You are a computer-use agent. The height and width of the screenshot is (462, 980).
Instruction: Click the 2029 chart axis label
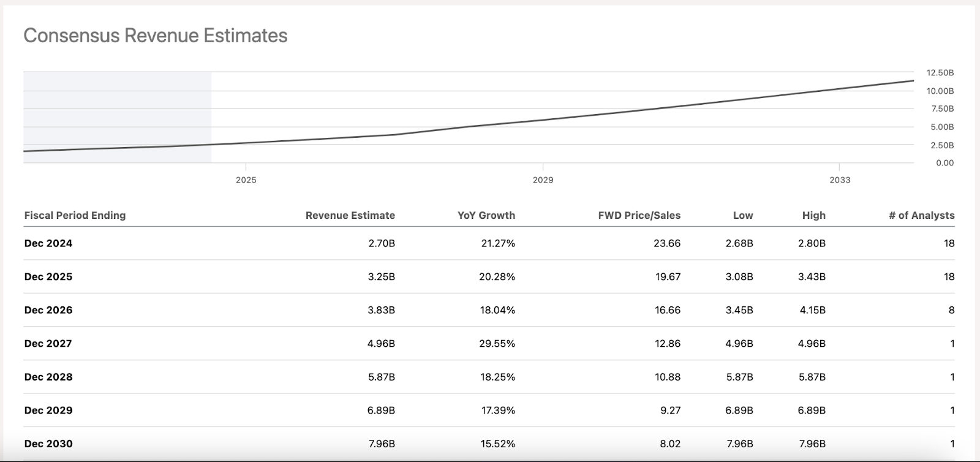pyautogui.click(x=543, y=180)
